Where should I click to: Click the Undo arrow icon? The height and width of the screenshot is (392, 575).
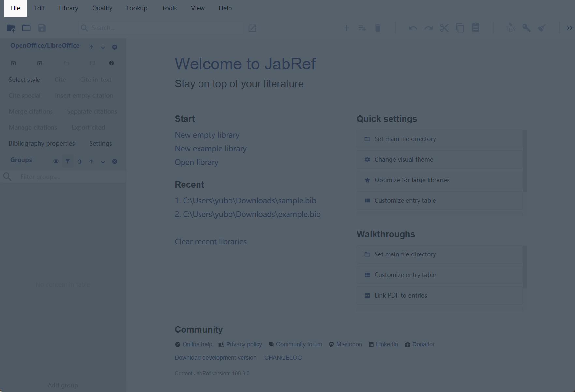point(413,28)
